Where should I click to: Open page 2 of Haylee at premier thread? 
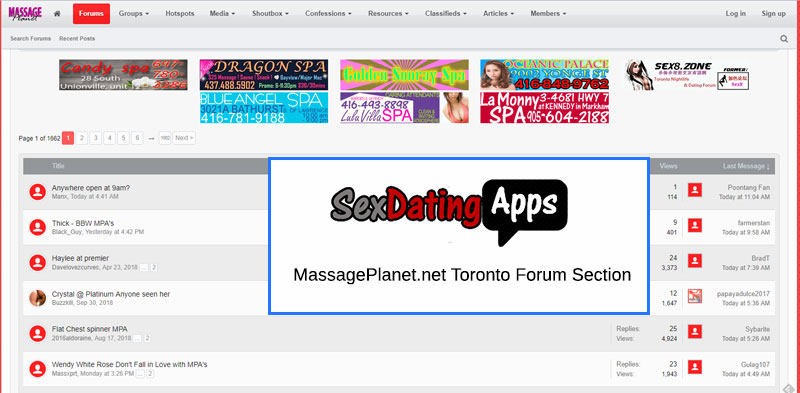click(x=154, y=267)
